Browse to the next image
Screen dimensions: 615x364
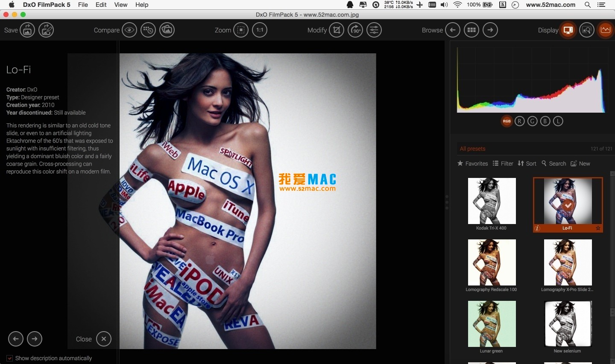click(x=490, y=30)
